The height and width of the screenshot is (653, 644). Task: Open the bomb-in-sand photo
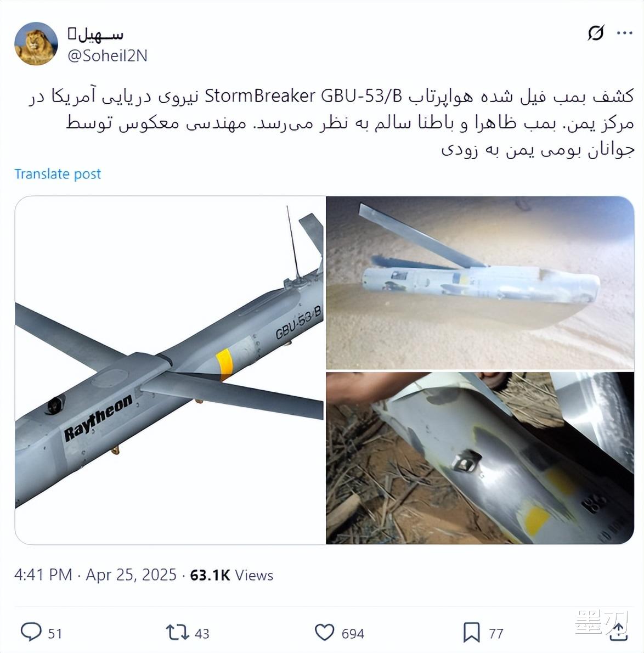pos(480,283)
